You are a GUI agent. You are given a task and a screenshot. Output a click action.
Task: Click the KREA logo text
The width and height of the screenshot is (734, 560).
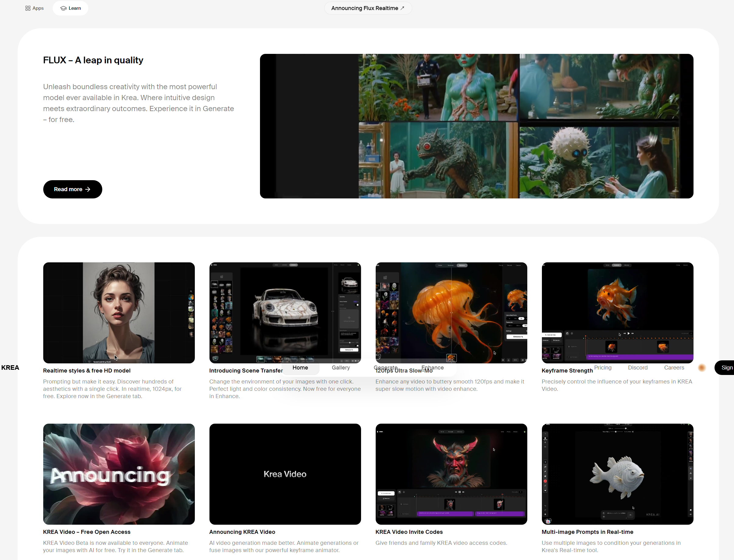(10, 367)
